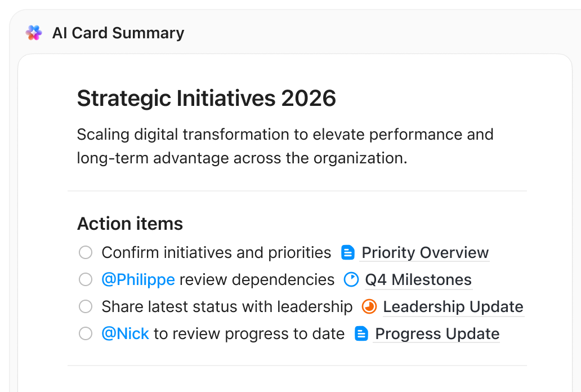Open the Progress Update document
Screen dimensions: 581x392
pos(436,333)
